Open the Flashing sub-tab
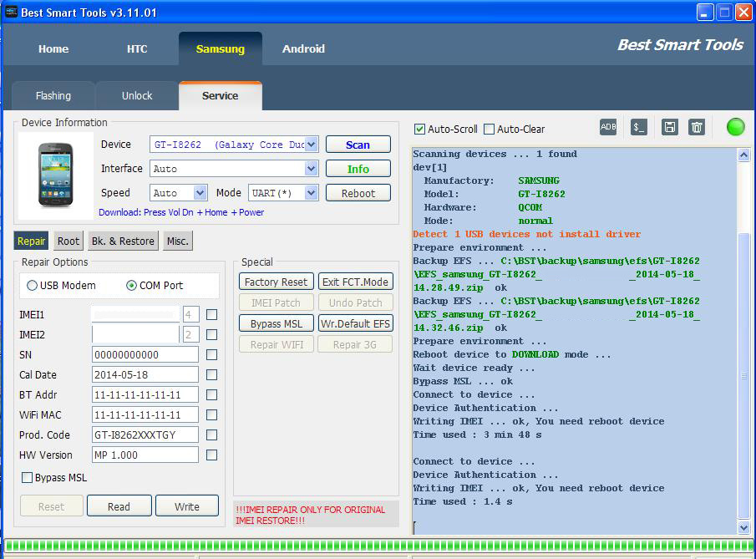Image resolution: width=756 pixels, height=559 pixels. [x=53, y=95]
